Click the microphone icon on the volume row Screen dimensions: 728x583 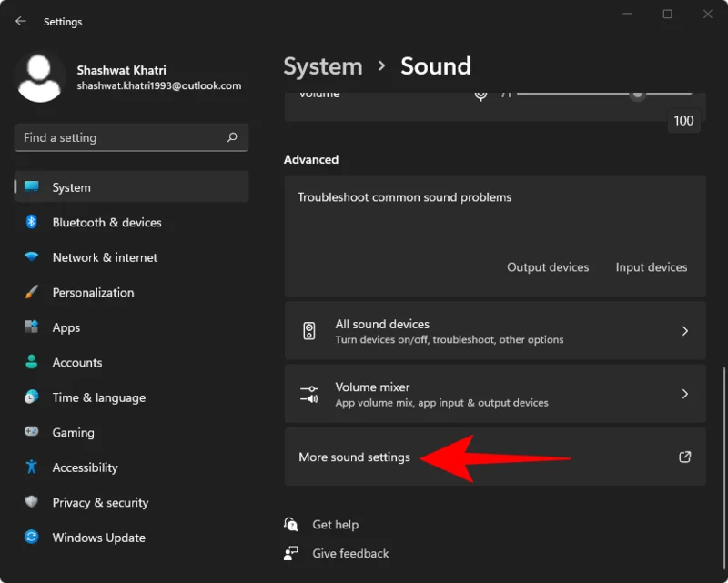click(x=480, y=93)
